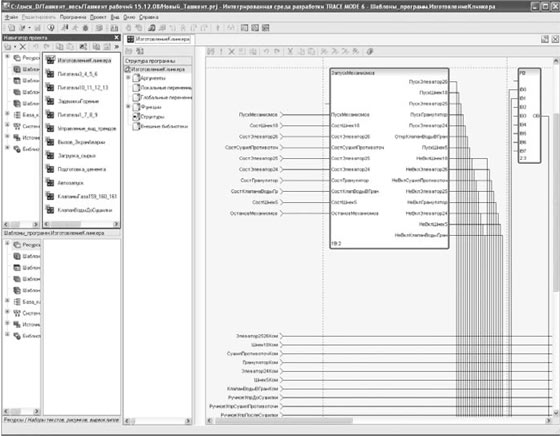Click the component list horizontal scrollbar thumb
560x436 pixels.
[x=65, y=224]
